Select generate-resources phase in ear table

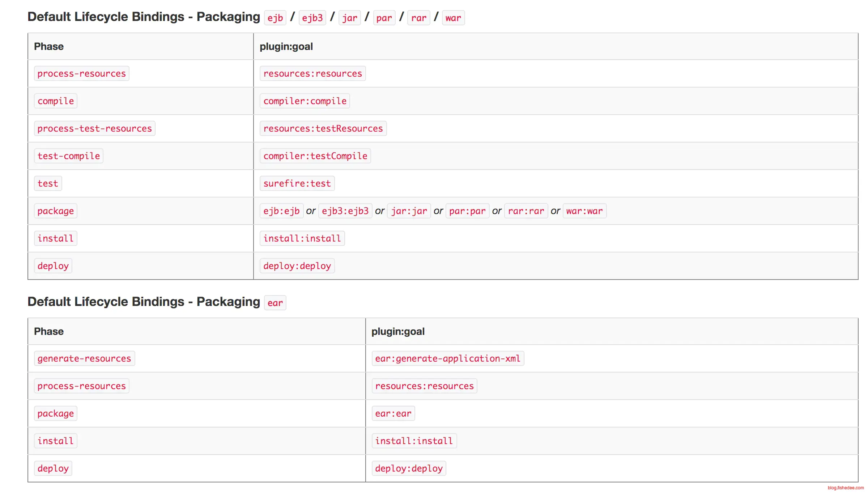[x=84, y=359]
